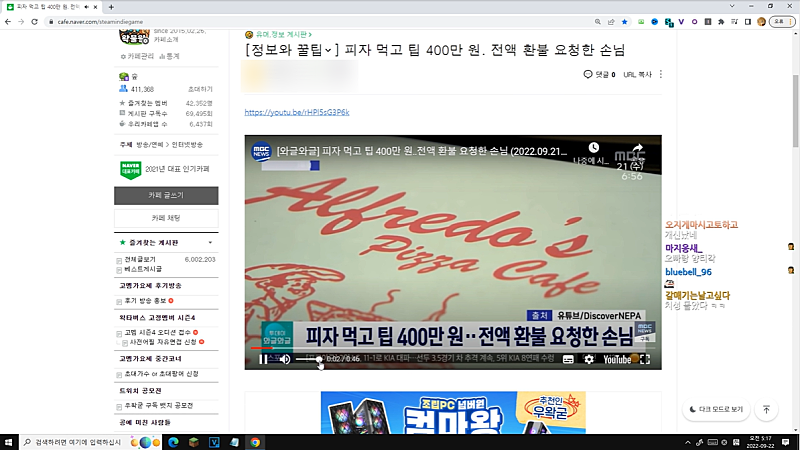Collapse the 즐겨찾는 게시판 section
Screen dimensions: 800x450
tap(210, 243)
